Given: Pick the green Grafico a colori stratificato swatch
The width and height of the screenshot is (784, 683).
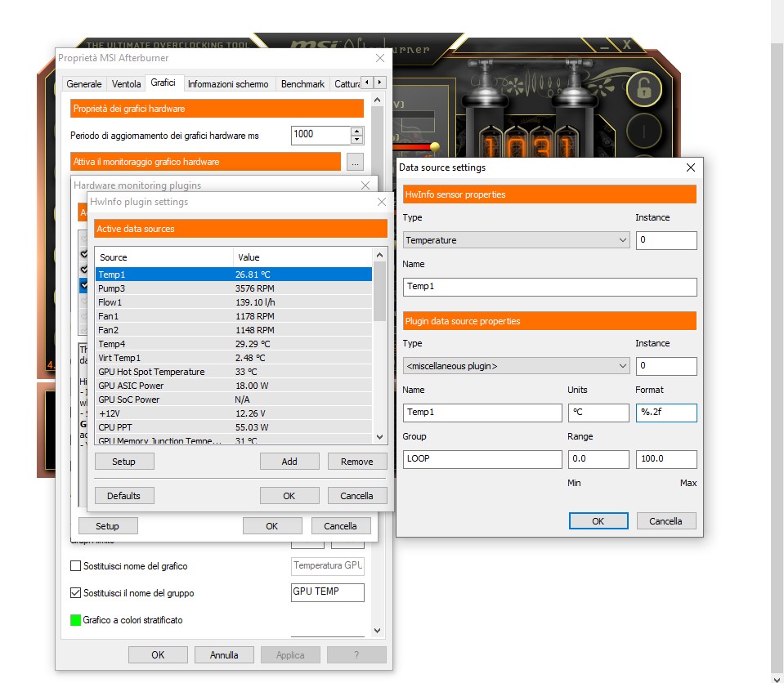Looking at the screenshot, I should coord(75,620).
